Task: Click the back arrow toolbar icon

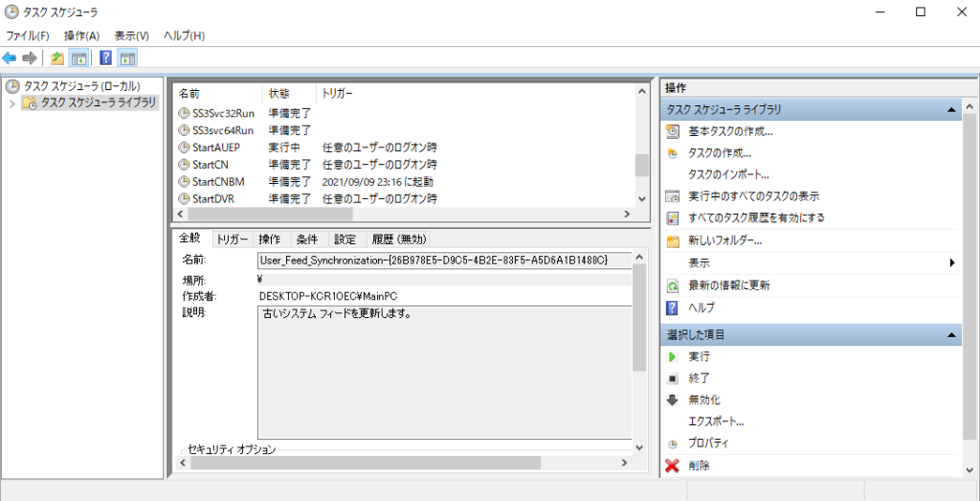Action: point(10,58)
